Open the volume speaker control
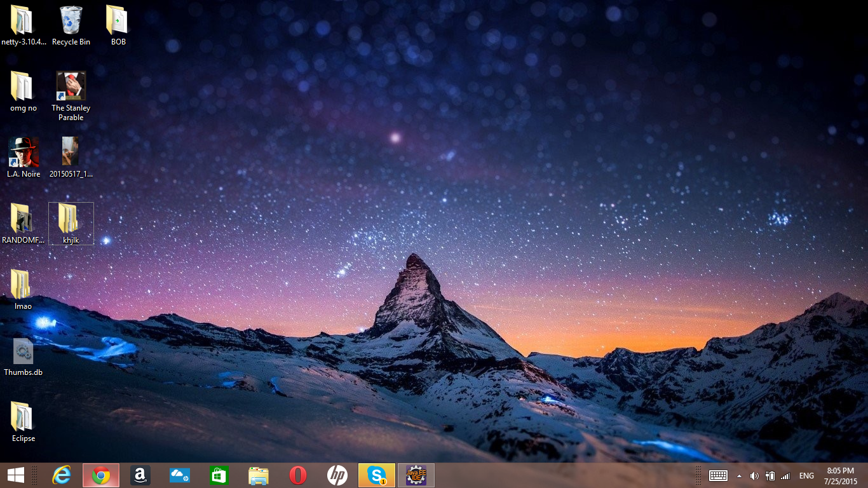Image resolution: width=868 pixels, height=488 pixels. click(754, 476)
